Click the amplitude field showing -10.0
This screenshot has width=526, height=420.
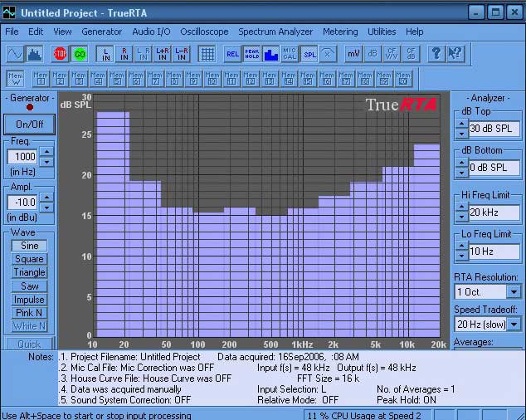(22, 202)
